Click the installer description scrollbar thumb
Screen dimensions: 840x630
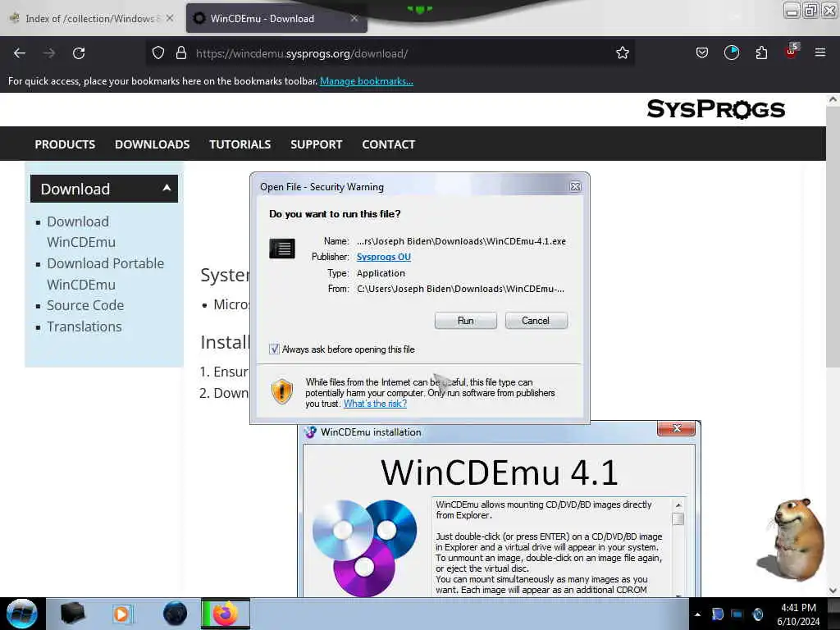tap(678, 518)
